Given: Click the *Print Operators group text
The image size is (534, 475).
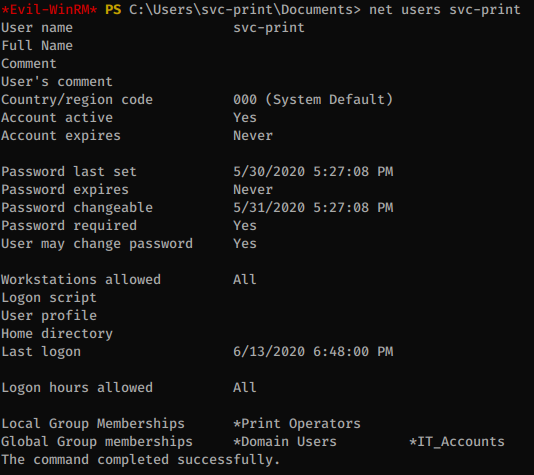Looking at the screenshot, I should tap(297, 424).
